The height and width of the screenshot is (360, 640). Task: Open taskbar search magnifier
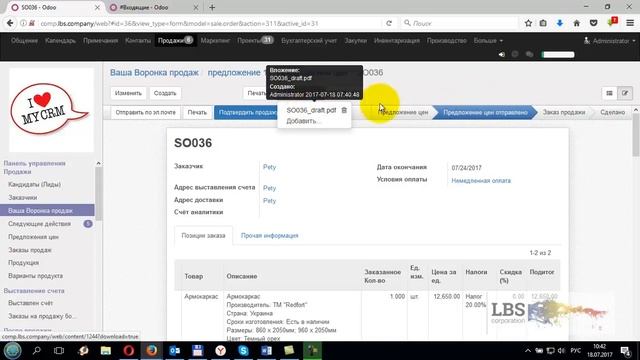pos(36,351)
